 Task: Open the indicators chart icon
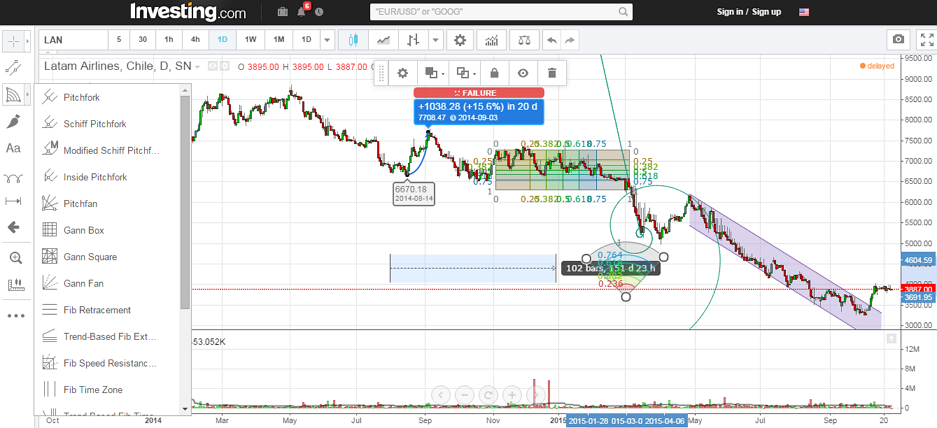[x=492, y=40]
